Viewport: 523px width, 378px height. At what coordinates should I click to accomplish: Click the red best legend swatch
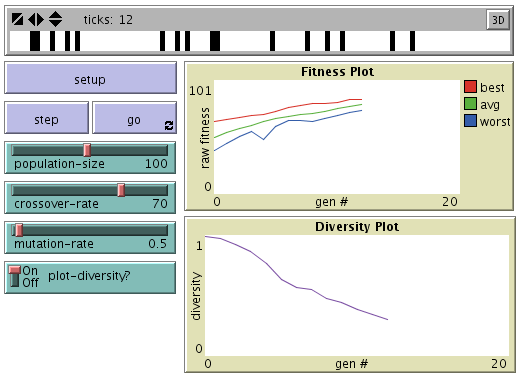point(470,87)
